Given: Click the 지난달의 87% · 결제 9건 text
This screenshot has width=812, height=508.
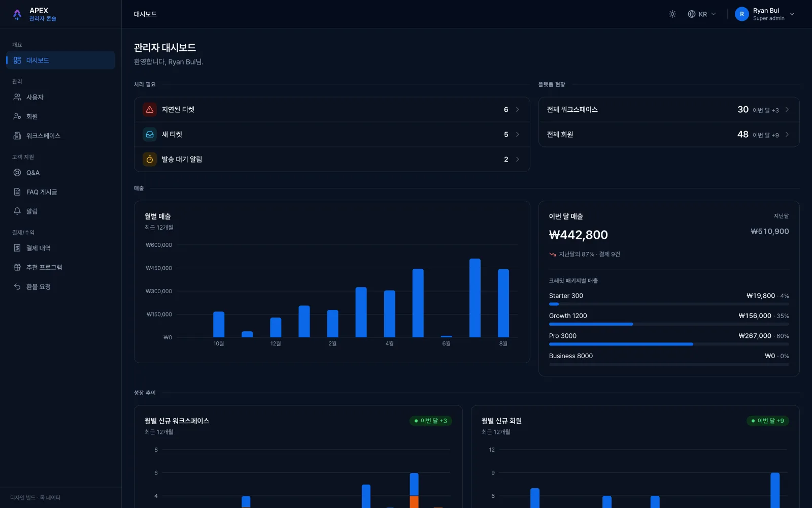Looking at the screenshot, I should [590, 255].
